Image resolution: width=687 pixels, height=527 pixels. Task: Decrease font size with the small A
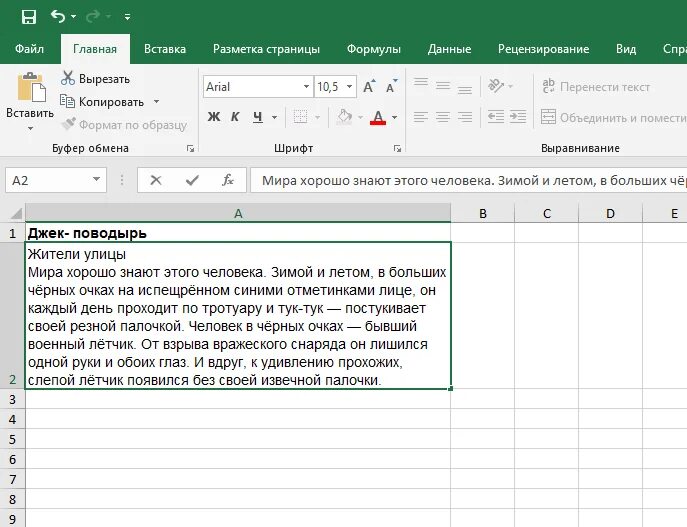pos(391,86)
